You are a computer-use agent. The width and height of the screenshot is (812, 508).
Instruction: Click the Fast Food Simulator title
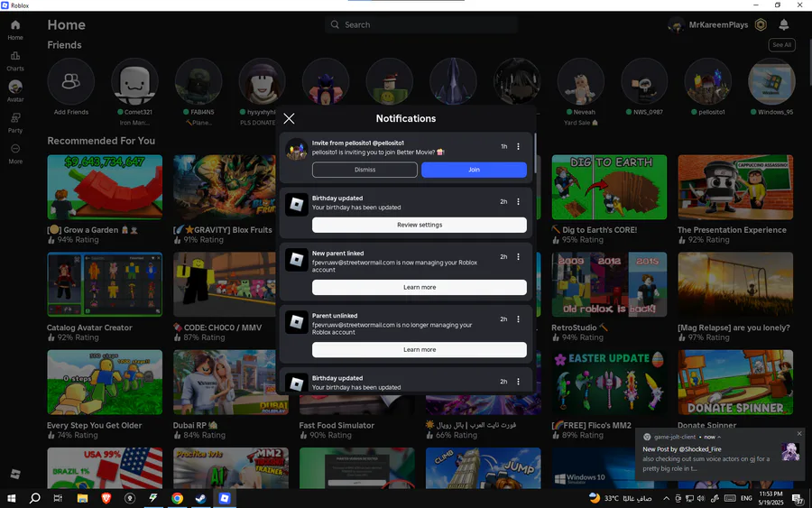pyautogui.click(x=337, y=425)
